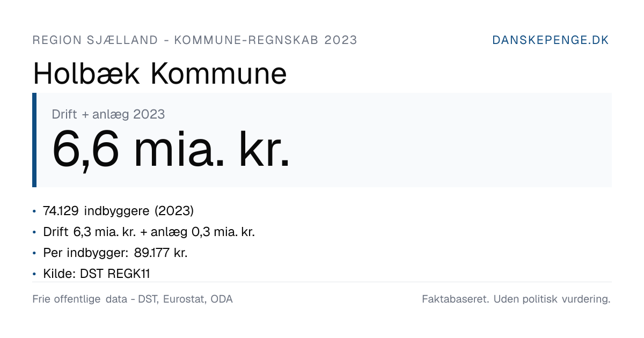Select the Holbæk Kommune title
Viewport: 644px width, 338px height.
click(160, 74)
